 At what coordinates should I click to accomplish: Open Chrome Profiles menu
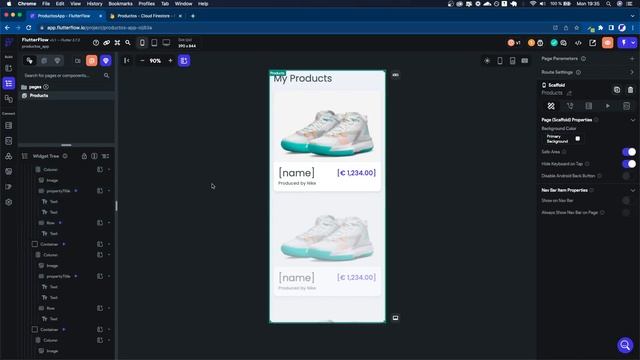tap(147, 4)
